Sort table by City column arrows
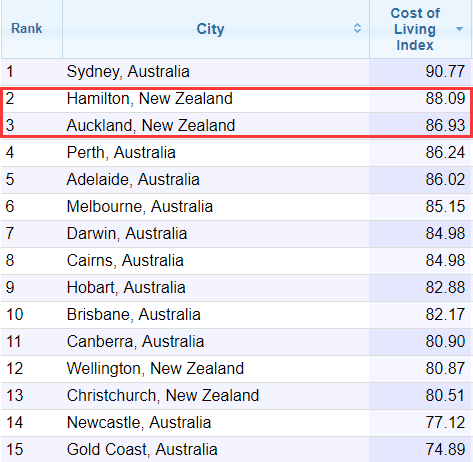This screenshot has width=473, height=462. click(x=357, y=28)
